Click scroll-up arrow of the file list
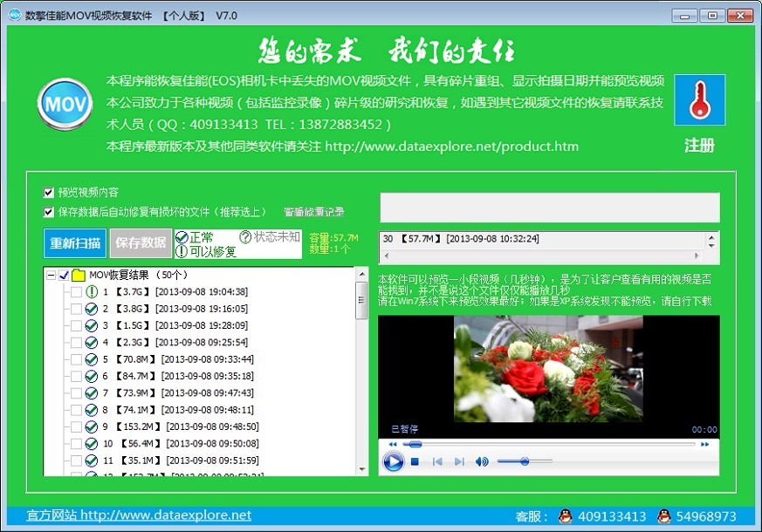Screen dimensions: 762x532 (361, 275)
